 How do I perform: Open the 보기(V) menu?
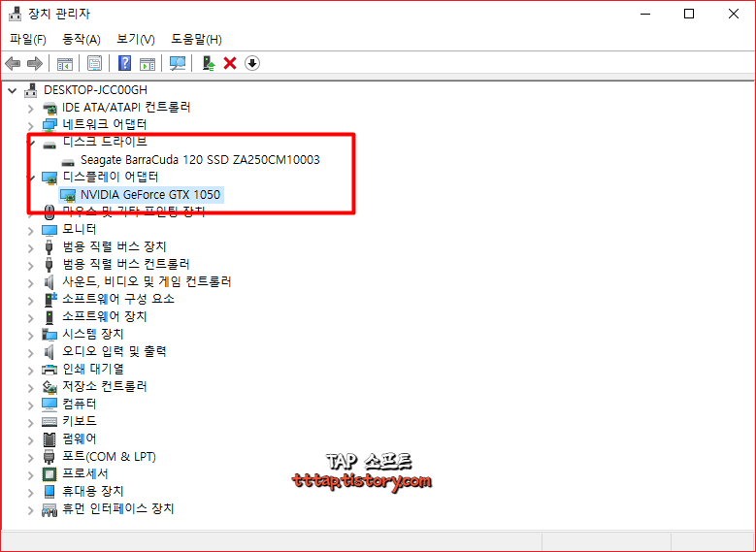click(136, 39)
